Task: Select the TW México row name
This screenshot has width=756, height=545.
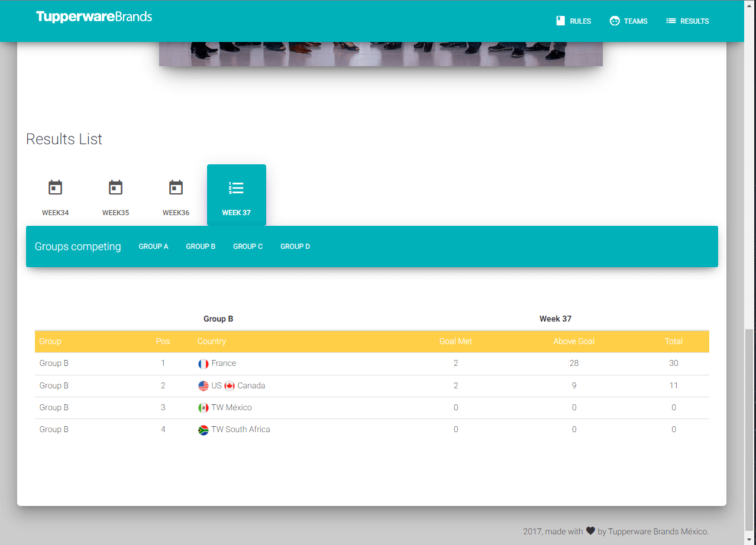Action: 231,407
